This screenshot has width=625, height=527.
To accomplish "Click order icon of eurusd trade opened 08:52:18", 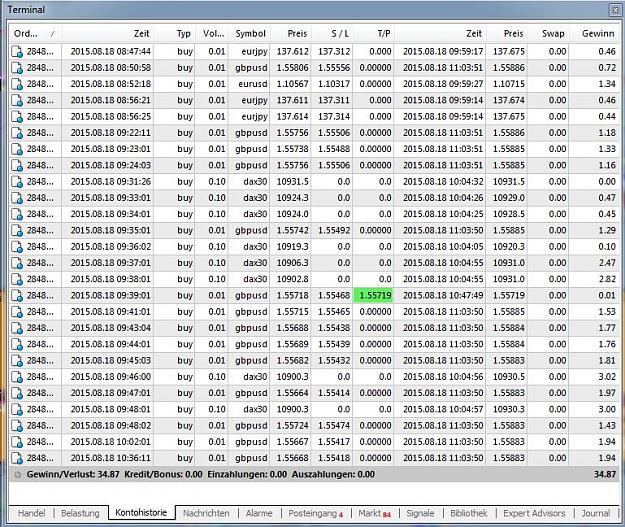I will click(x=17, y=85).
